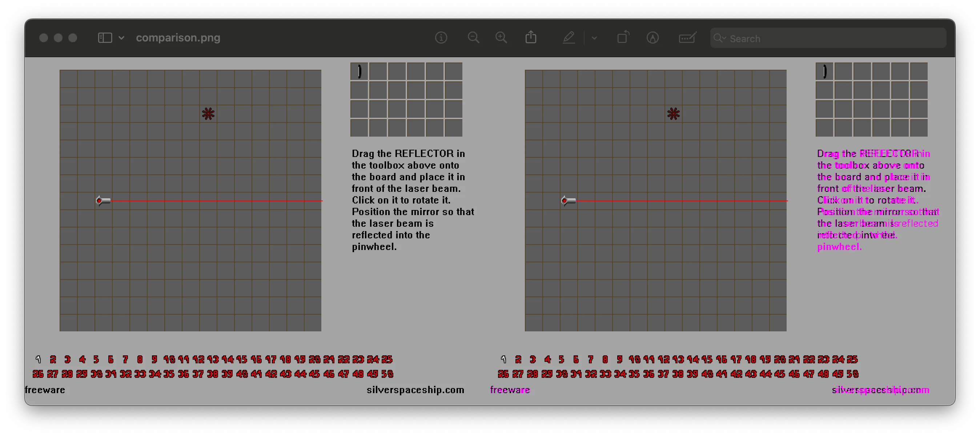Click the reflector piece in left toolbox
Image resolution: width=980 pixels, height=436 pixels.
(359, 71)
